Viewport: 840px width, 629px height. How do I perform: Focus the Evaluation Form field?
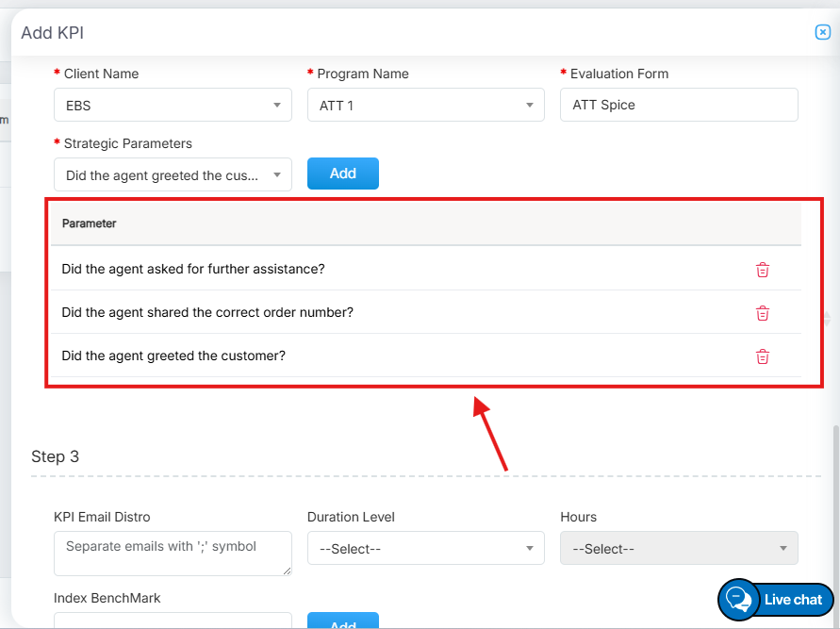678,105
